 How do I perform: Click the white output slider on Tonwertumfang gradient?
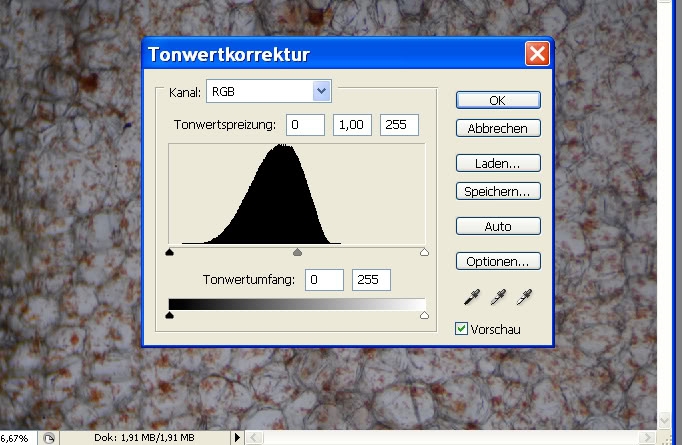coord(425,315)
